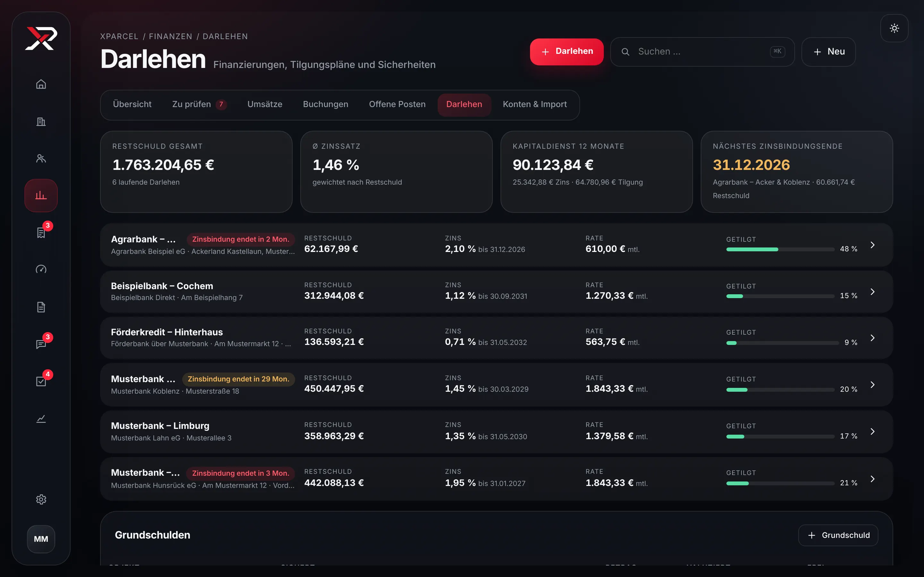Open the checklist tasks icon with badge 4
Image resolution: width=924 pixels, height=577 pixels.
pos(41,381)
